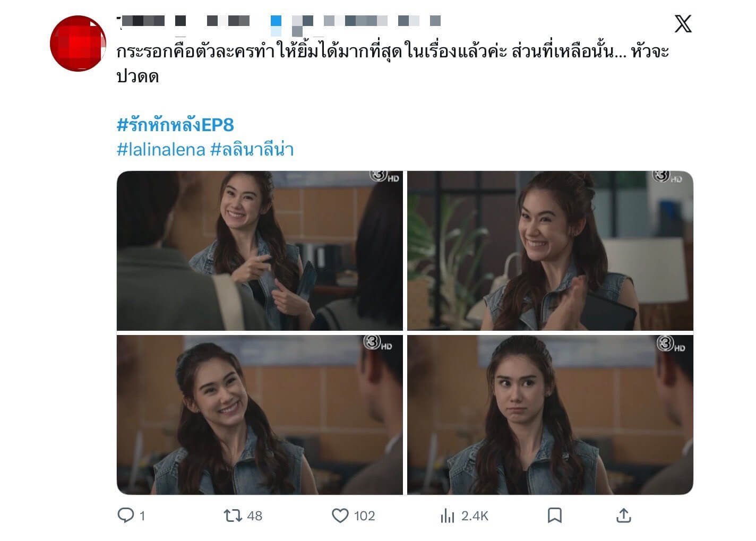Bookmark this tweet
The image size is (756, 541).
pyautogui.click(x=555, y=516)
